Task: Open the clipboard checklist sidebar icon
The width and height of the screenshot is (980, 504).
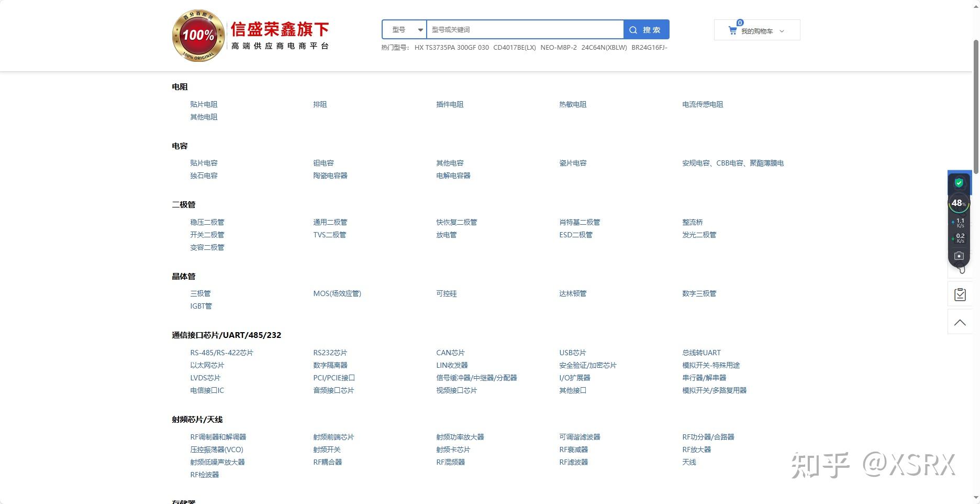Action: (x=960, y=294)
